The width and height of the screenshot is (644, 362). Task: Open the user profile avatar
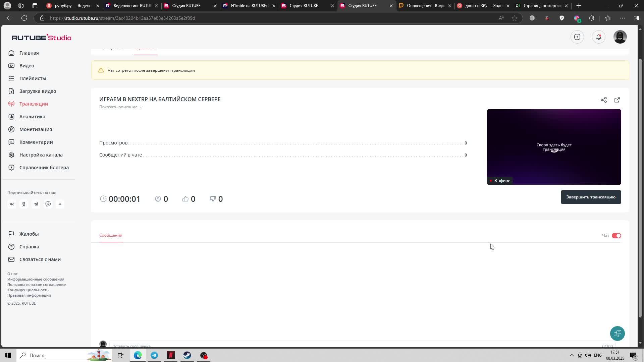620,37
